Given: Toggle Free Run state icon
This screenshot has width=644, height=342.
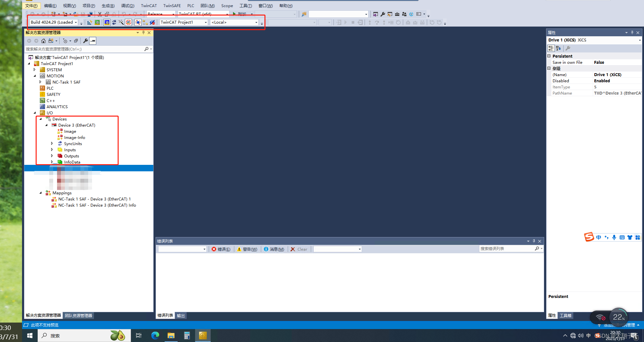Looking at the screenshot, I should click(x=128, y=22).
